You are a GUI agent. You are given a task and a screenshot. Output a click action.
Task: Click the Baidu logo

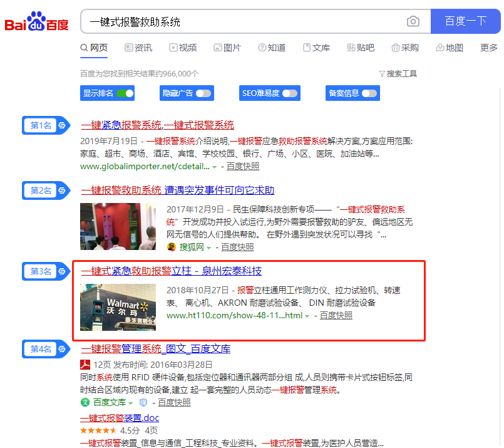click(36, 22)
